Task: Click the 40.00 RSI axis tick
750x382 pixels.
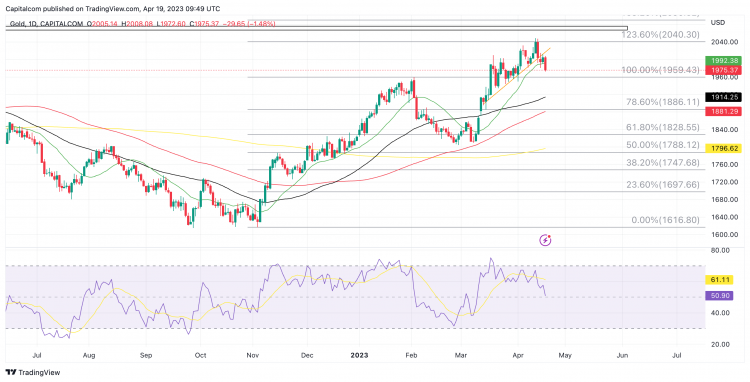Action: (720, 313)
